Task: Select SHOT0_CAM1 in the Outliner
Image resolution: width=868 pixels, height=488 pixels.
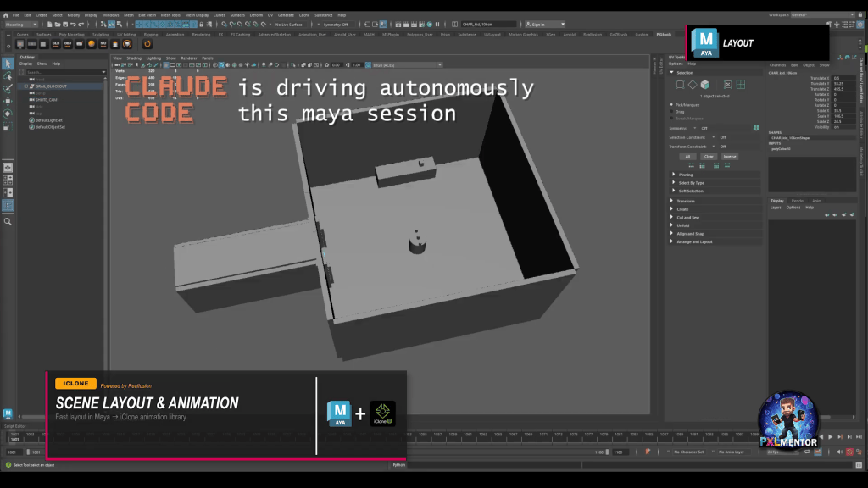Action: pos(47,100)
